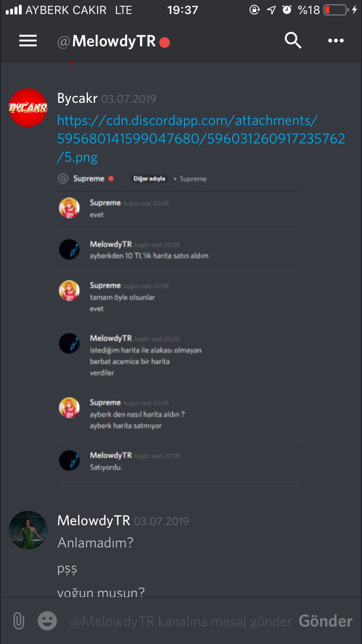Tap the paperclip attachment icon
362x644 pixels.
[18, 621]
